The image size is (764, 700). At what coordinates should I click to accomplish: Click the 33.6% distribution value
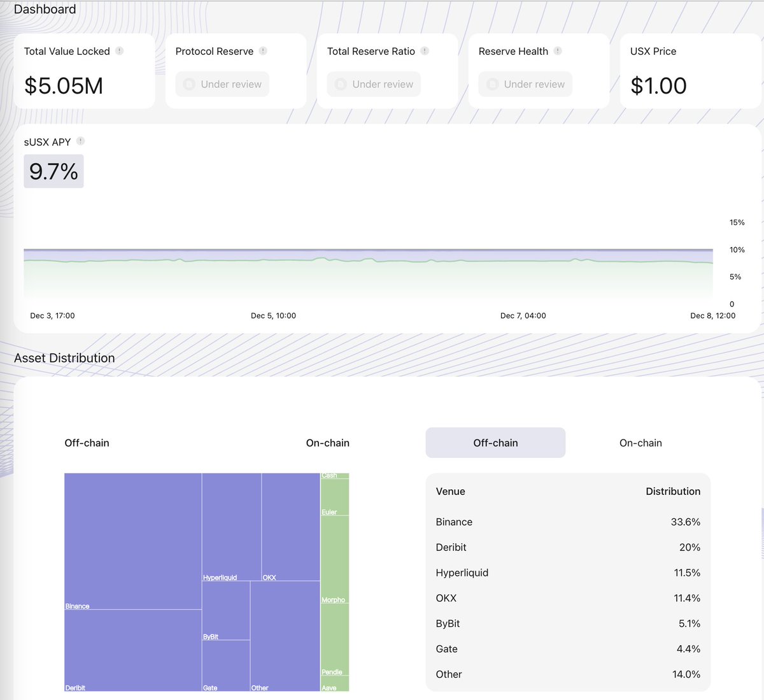point(686,522)
